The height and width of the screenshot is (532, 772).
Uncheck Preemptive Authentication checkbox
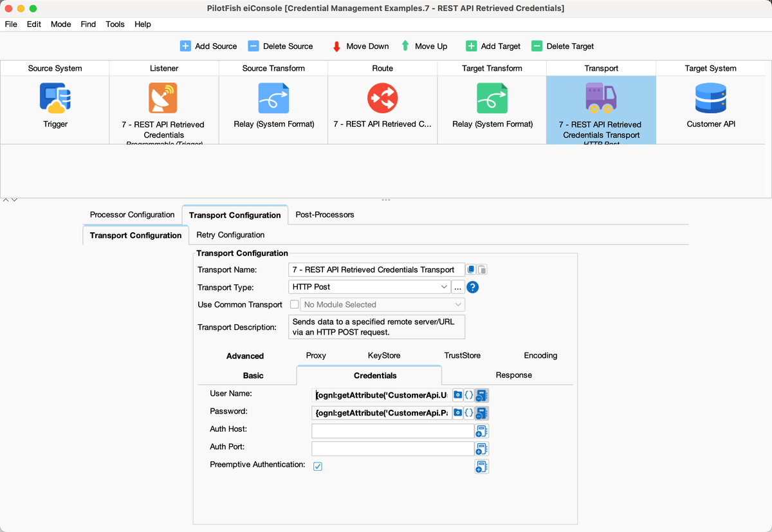tap(318, 466)
